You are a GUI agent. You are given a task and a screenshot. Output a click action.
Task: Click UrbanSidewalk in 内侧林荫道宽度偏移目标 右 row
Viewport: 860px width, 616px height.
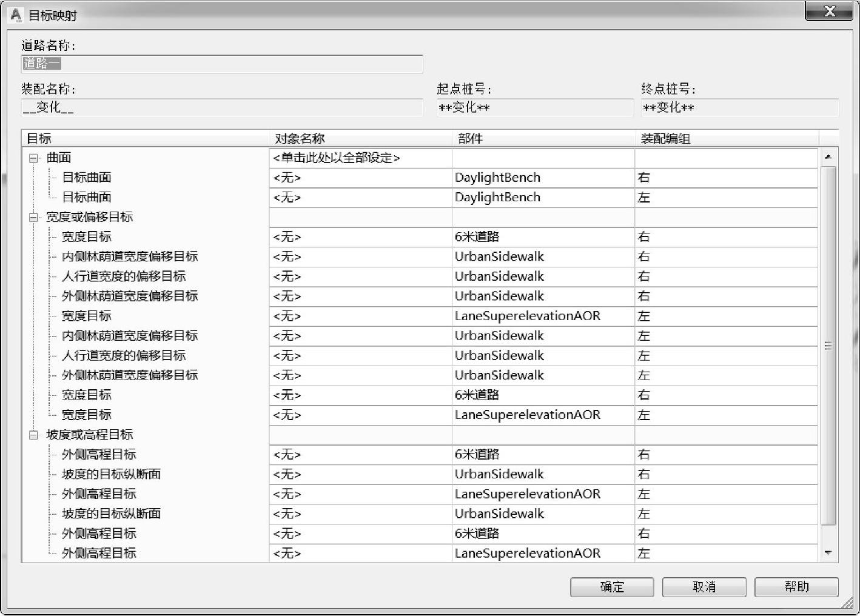[499, 257]
